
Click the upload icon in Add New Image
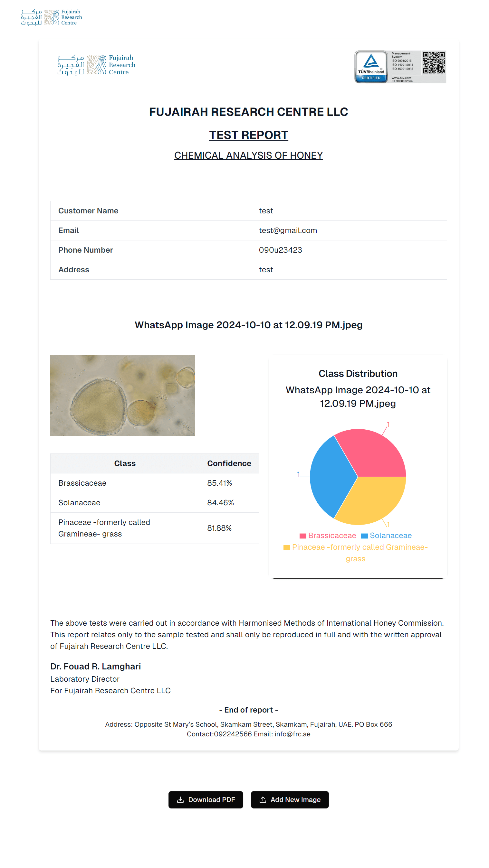point(263,799)
